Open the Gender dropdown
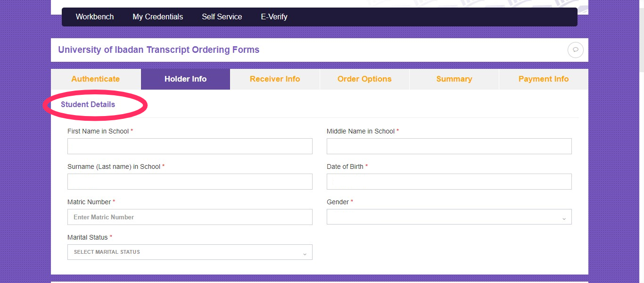This screenshot has height=283, width=644. pos(449,216)
